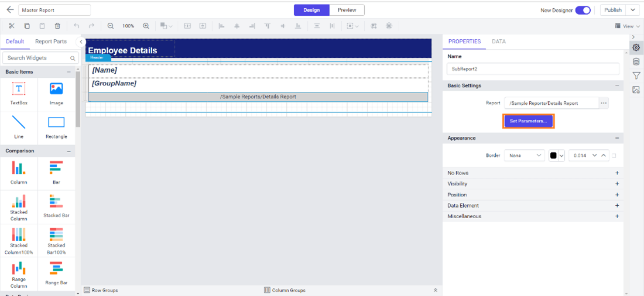Tick the small checkbox after border width

tap(614, 156)
